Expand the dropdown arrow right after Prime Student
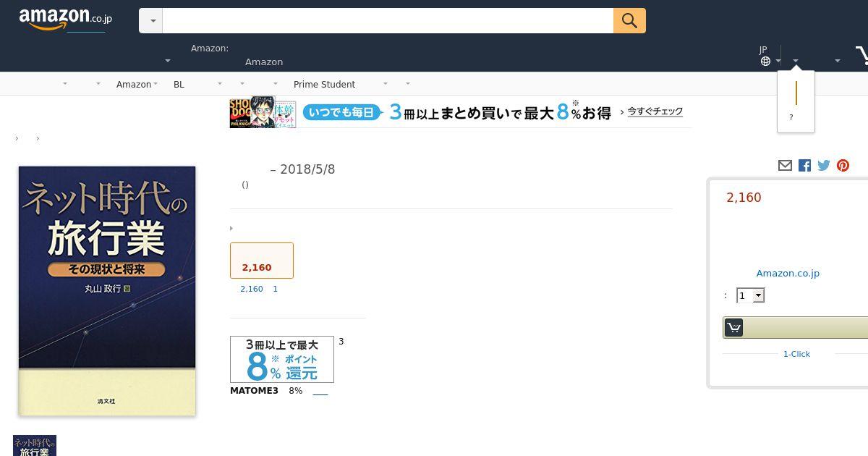Screen dimensions: 868x456 [x=385, y=84]
